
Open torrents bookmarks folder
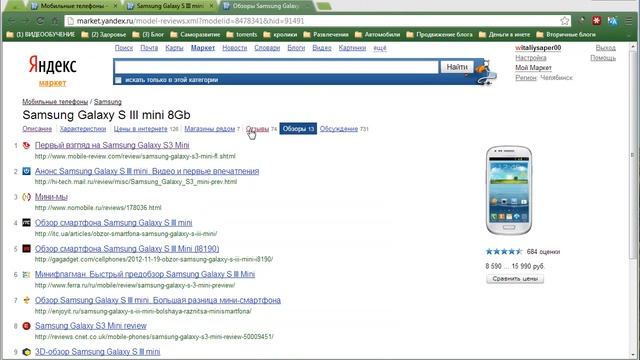click(242, 35)
